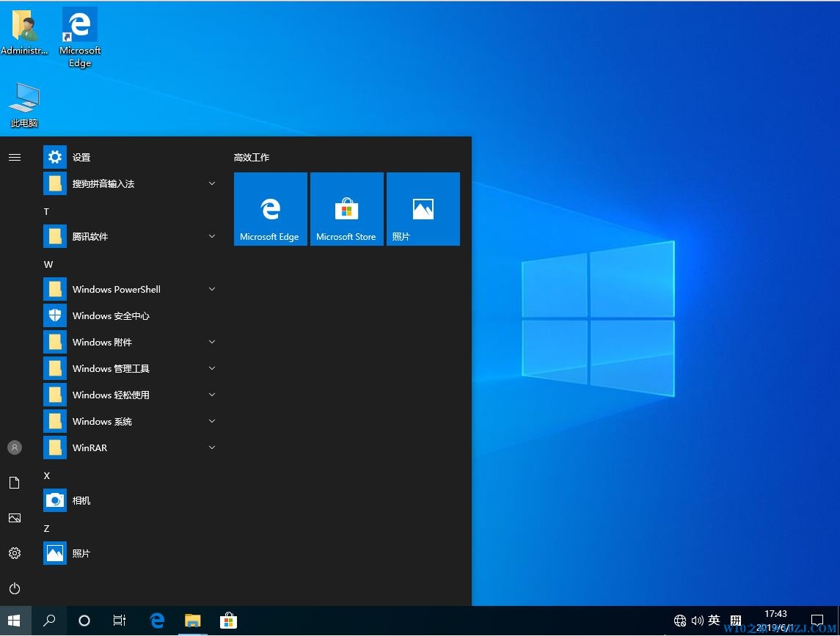The image size is (840, 636).
Task: Click the W letter group header
Action: coord(48,265)
